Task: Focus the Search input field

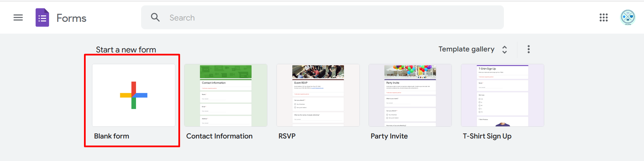Action: pos(323,17)
